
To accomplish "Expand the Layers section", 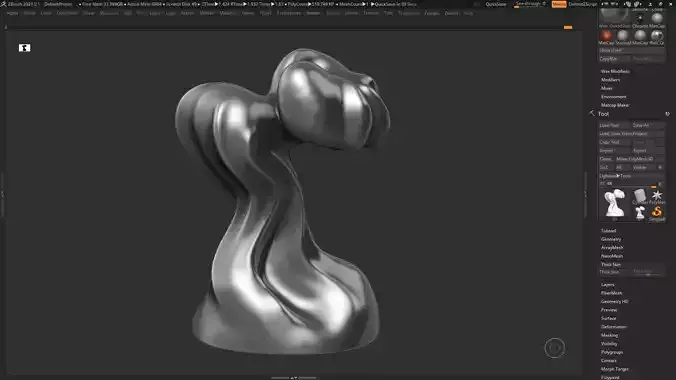I will (x=607, y=285).
